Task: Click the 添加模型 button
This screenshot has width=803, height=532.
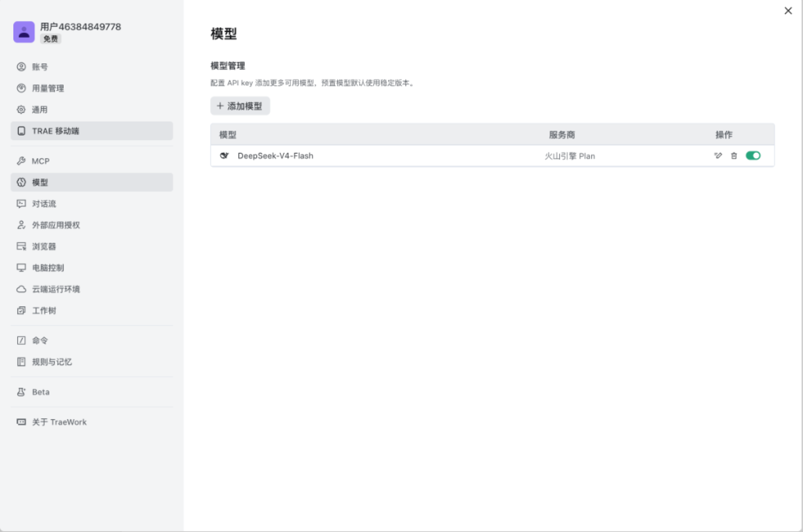Action: pos(240,106)
